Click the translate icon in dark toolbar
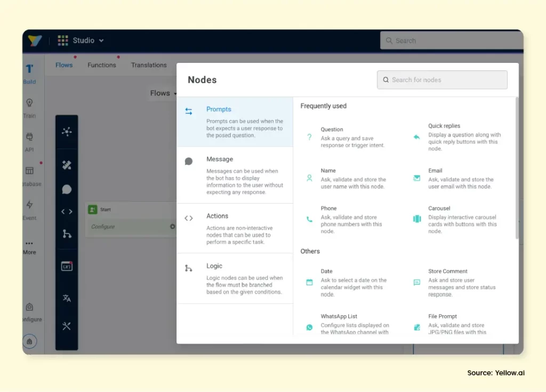The image size is (546, 392). (x=67, y=298)
